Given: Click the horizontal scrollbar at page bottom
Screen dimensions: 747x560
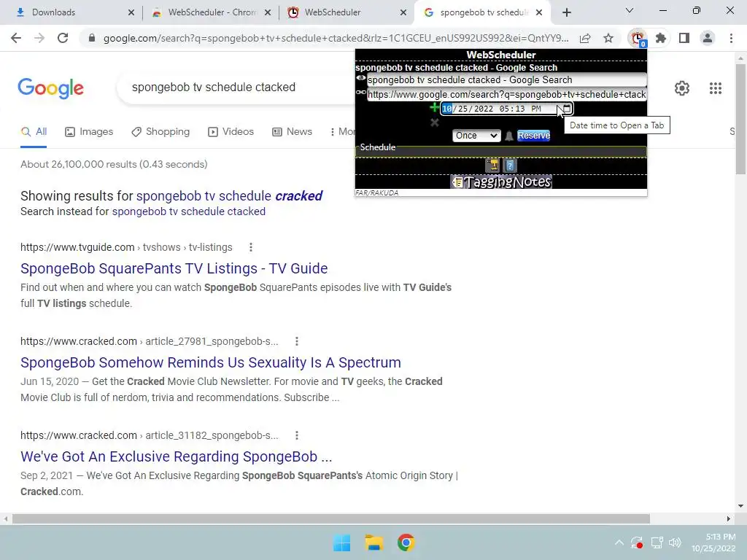Looking at the screenshot, I should coord(331,518).
